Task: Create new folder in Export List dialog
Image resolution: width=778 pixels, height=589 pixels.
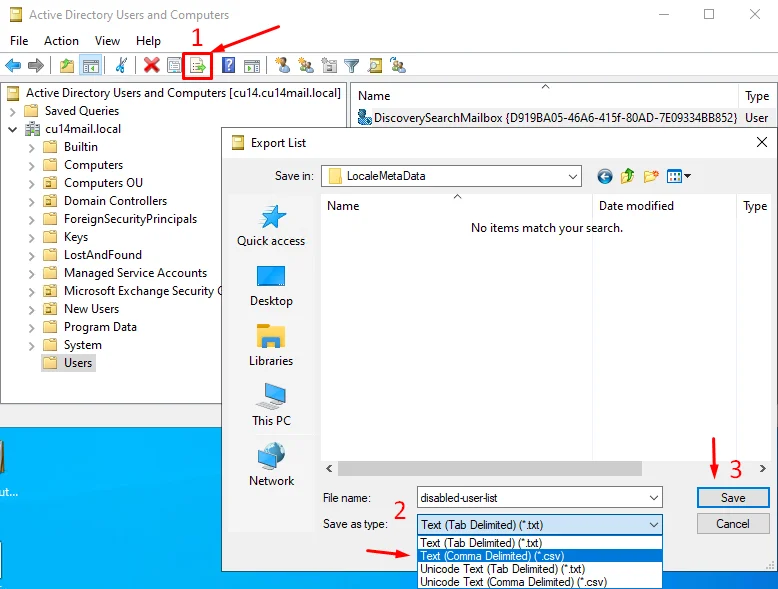Action: click(651, 176)
